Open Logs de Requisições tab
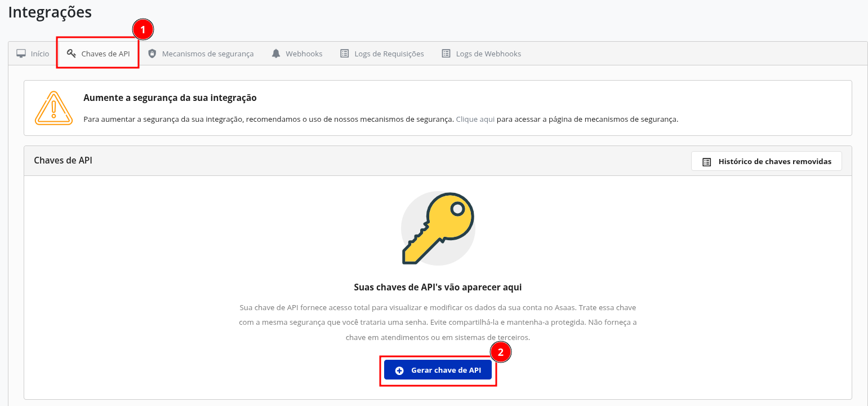Viewport: 868px width, 406px height. [x=382, y=54]
